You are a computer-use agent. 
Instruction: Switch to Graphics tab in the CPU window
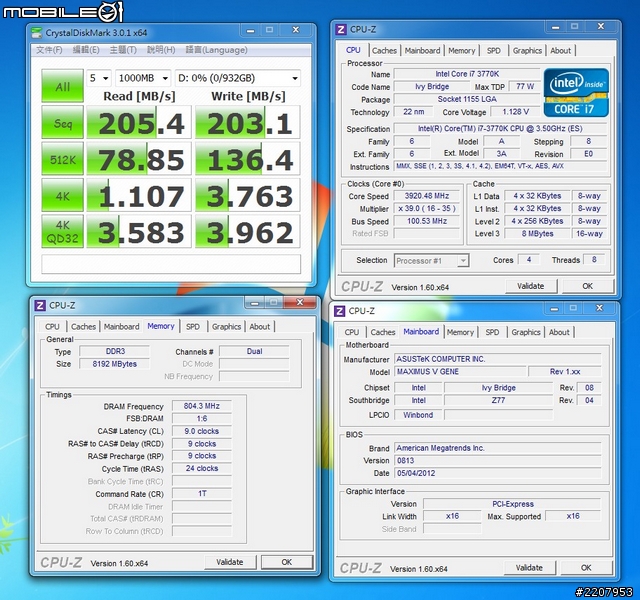click(x=527, y=51)
